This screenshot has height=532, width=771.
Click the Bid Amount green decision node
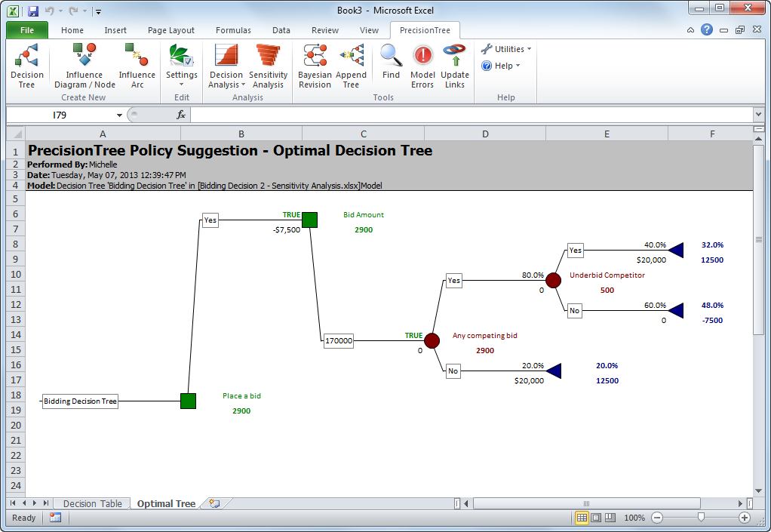pos(310,220)
